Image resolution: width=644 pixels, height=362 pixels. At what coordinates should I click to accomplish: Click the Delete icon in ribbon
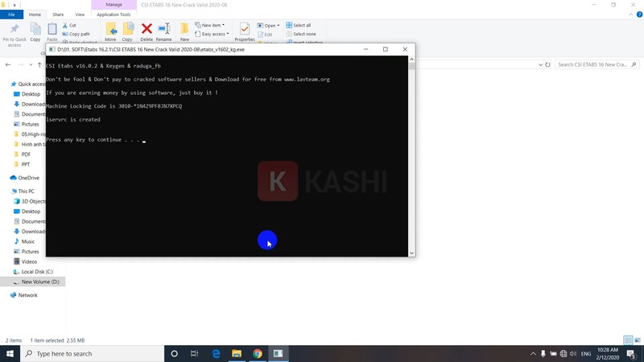(x=147, y=31)
